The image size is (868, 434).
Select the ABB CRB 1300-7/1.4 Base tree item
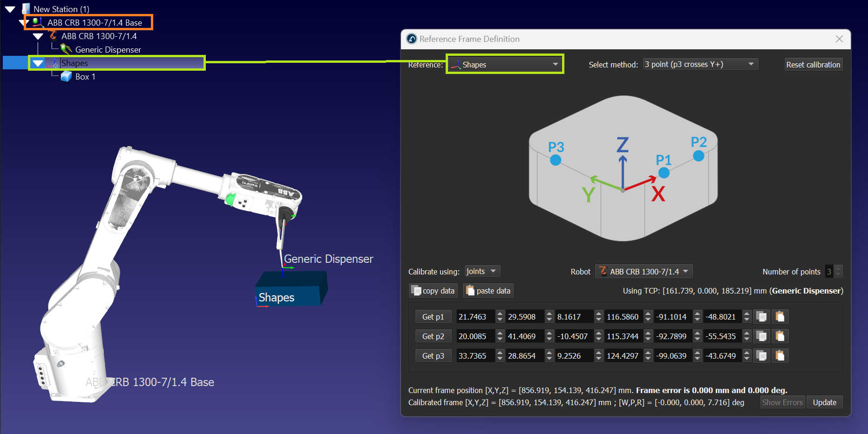[95, 23]
